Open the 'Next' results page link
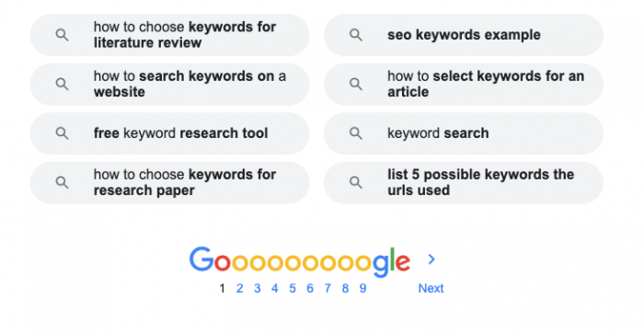This screenshot has height=333, width=644. [x=431, y=288]
